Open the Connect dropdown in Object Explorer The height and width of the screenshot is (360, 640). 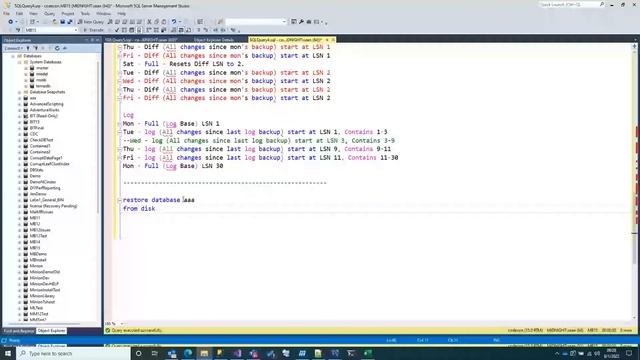(x=14, y=48)
